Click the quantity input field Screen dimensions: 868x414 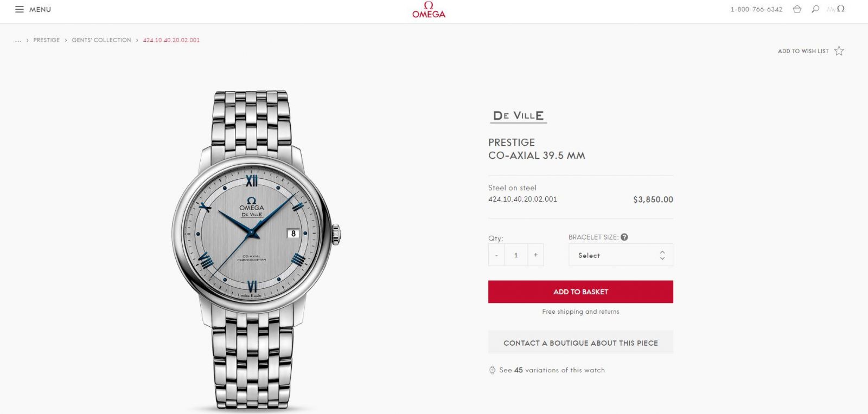[x=516, y=255]
